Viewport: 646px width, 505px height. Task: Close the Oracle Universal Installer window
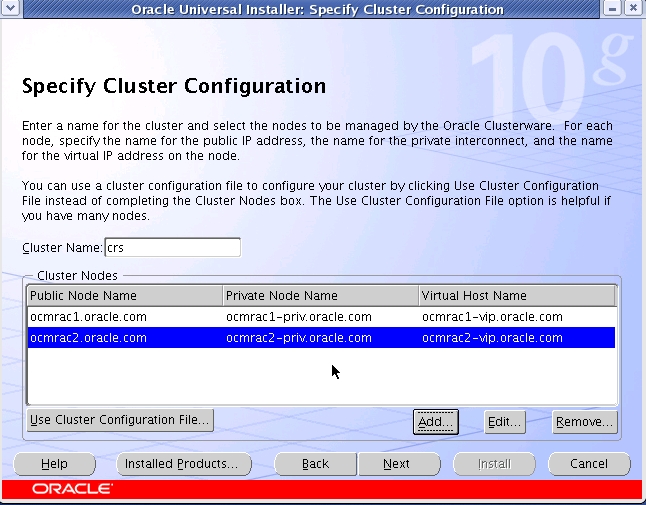click(x=633, y=8)
